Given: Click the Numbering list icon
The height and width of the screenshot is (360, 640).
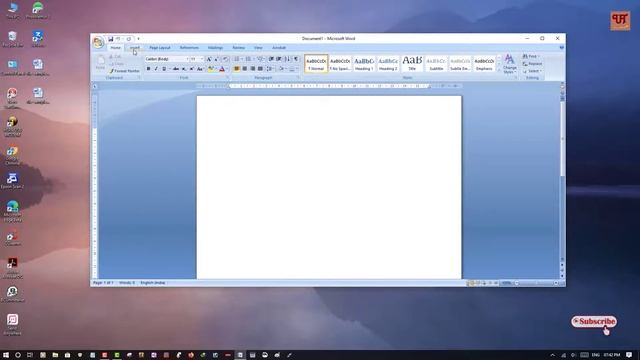Looking at the screenshot, I should click(249, 59).
